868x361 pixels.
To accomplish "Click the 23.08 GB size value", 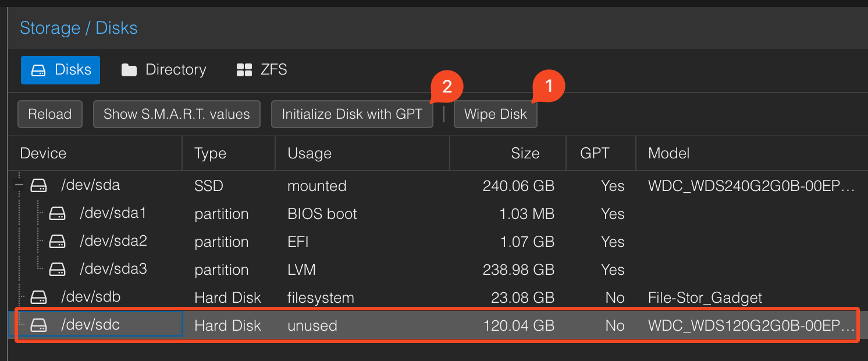I will 523,298.
